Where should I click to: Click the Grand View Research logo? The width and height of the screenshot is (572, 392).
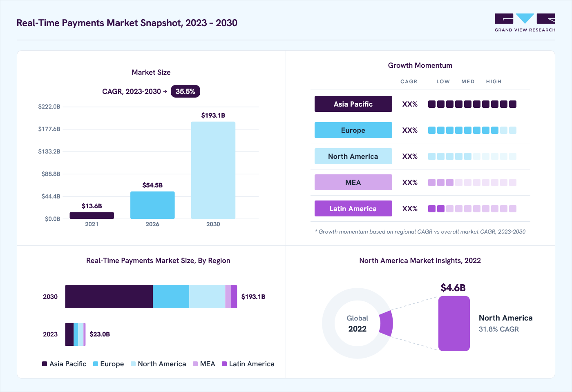(525, 23)
